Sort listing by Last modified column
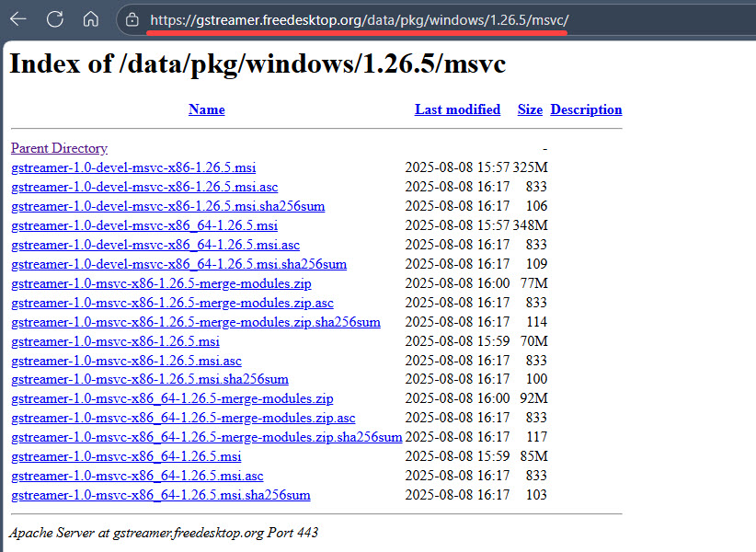This screenshot has height=552, width=756. click(x=457, y=109)
